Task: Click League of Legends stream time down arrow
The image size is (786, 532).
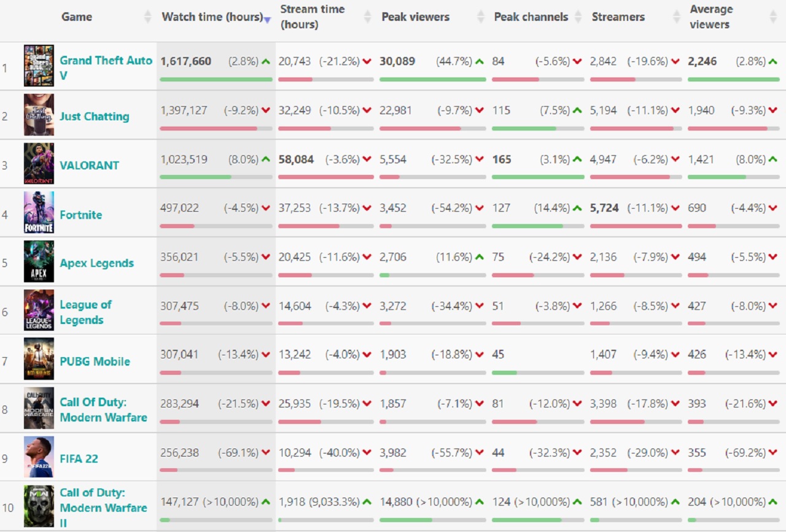Action: pos(367,306)
